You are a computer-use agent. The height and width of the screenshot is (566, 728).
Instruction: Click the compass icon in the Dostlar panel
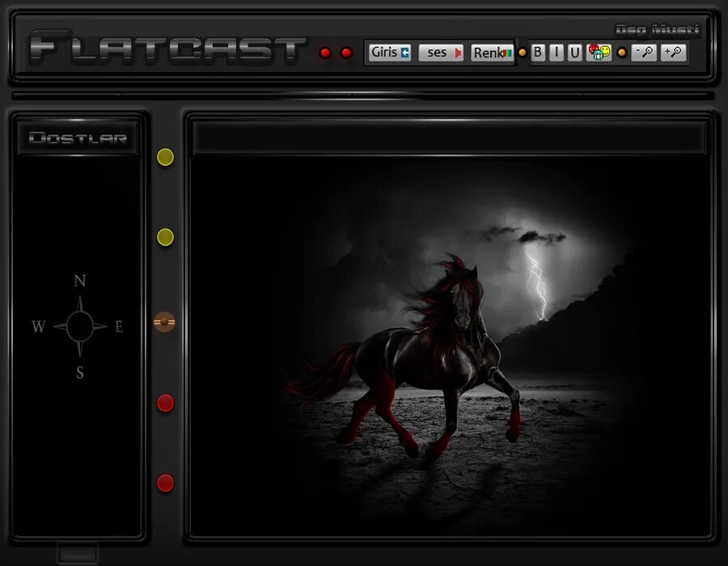[x=78, y=326]
